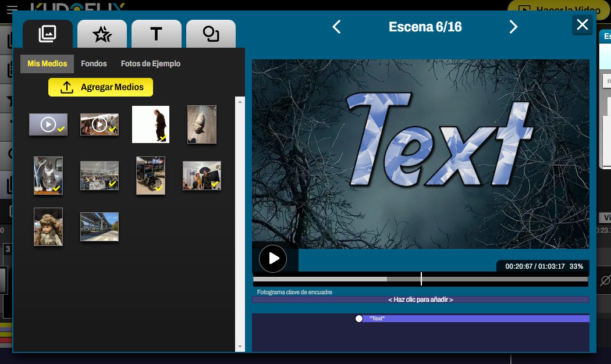Select the gray cat photo thumbnail

(48, 175)
